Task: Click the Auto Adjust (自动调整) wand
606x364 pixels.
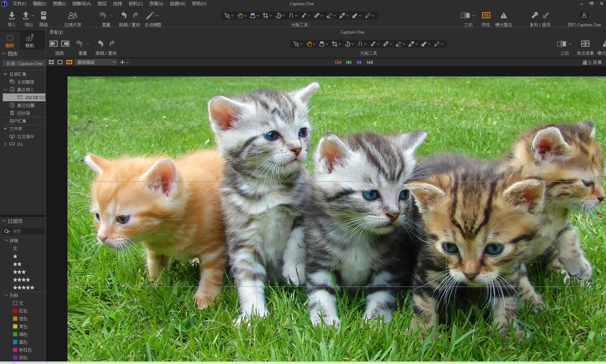Action: click(150, 16)
